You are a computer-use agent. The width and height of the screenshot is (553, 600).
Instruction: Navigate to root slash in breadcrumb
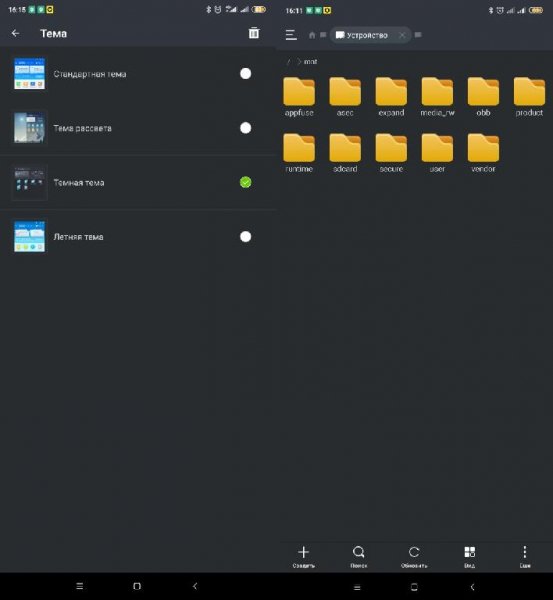tap(289, 62)
